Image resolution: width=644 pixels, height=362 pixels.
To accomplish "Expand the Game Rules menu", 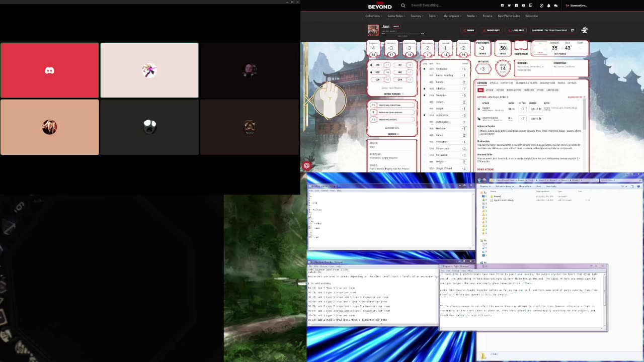I will click(395, 16).
